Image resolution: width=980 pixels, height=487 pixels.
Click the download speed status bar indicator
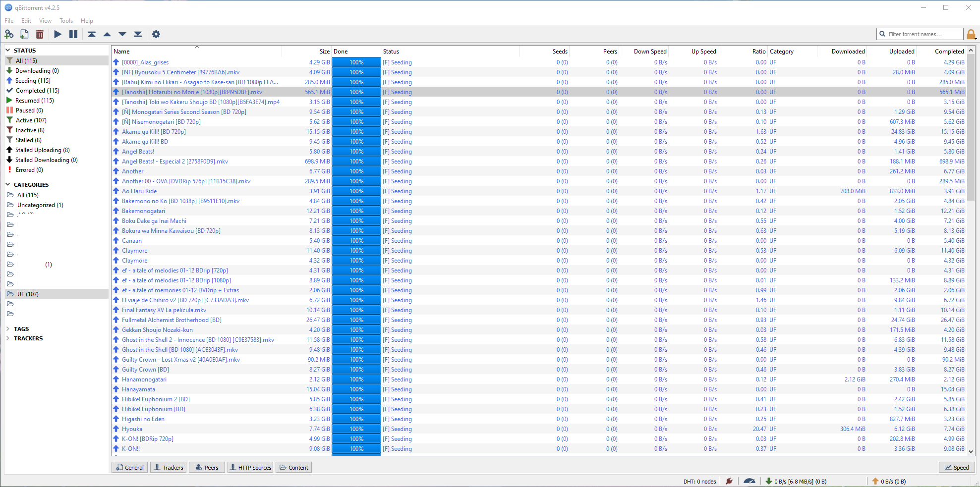point(796,481)
